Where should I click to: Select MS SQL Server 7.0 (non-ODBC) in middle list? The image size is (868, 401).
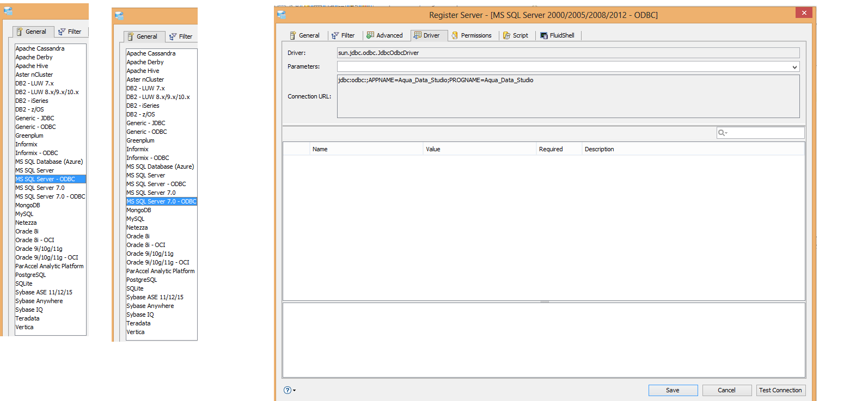[x=161, y=193]
